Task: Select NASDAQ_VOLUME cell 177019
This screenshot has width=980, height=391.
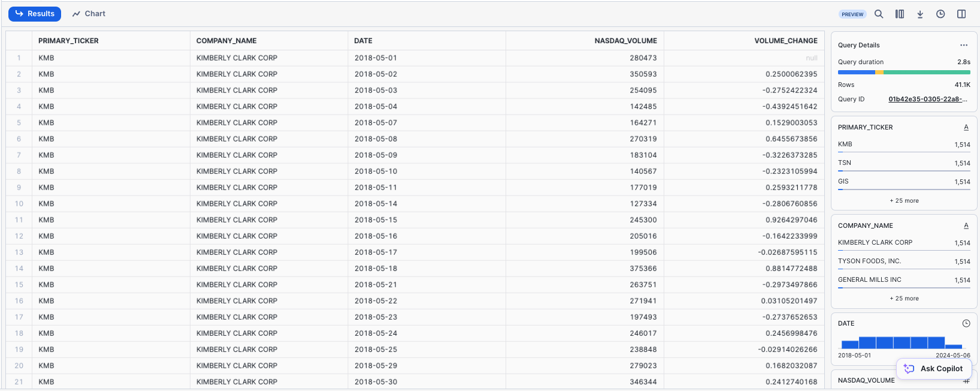Action: pyautogui.click(x=585, y=188)
